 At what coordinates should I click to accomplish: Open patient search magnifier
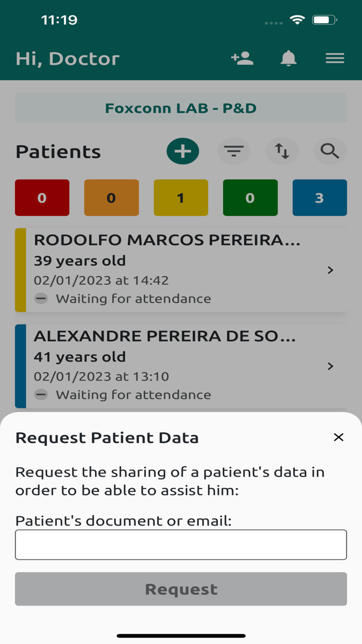[329, 151]
